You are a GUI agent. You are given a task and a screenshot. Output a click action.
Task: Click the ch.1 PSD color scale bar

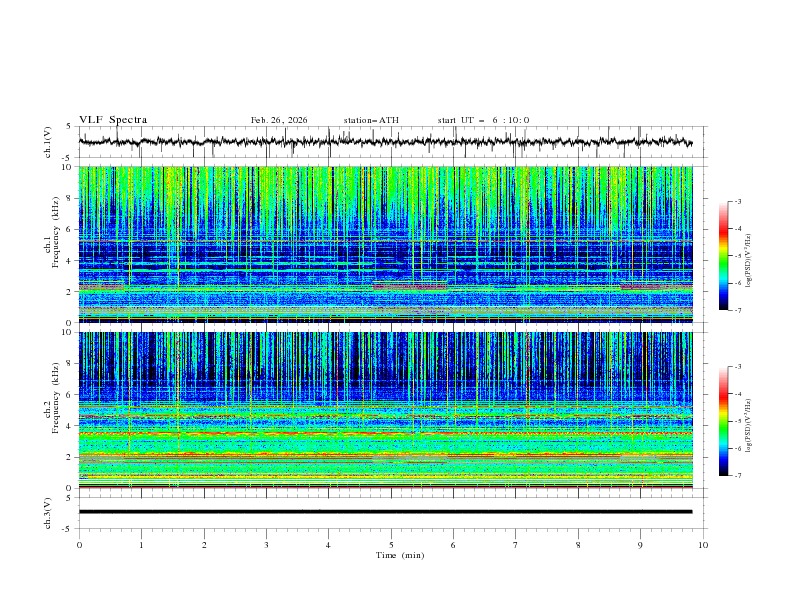click(x=723, y=256)
